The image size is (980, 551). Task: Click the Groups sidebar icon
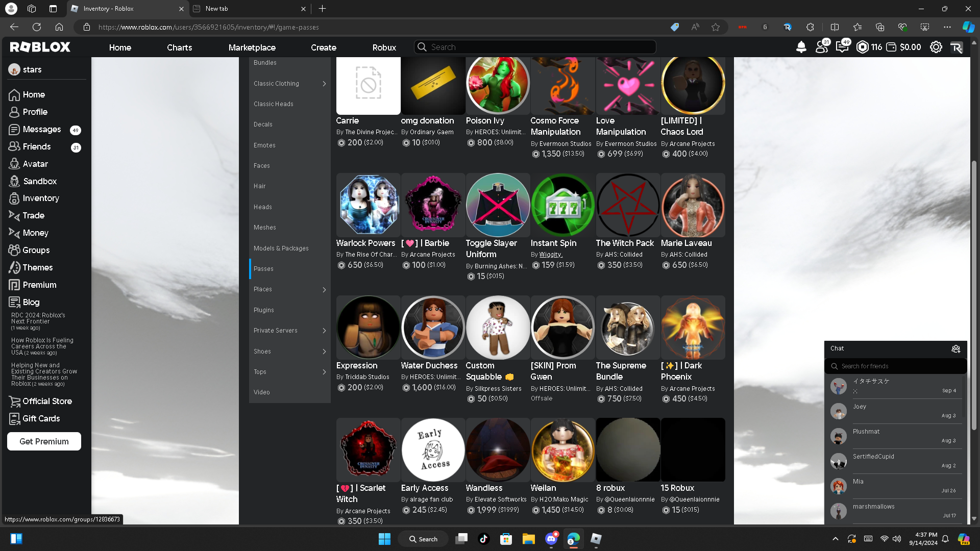[14, 250]
